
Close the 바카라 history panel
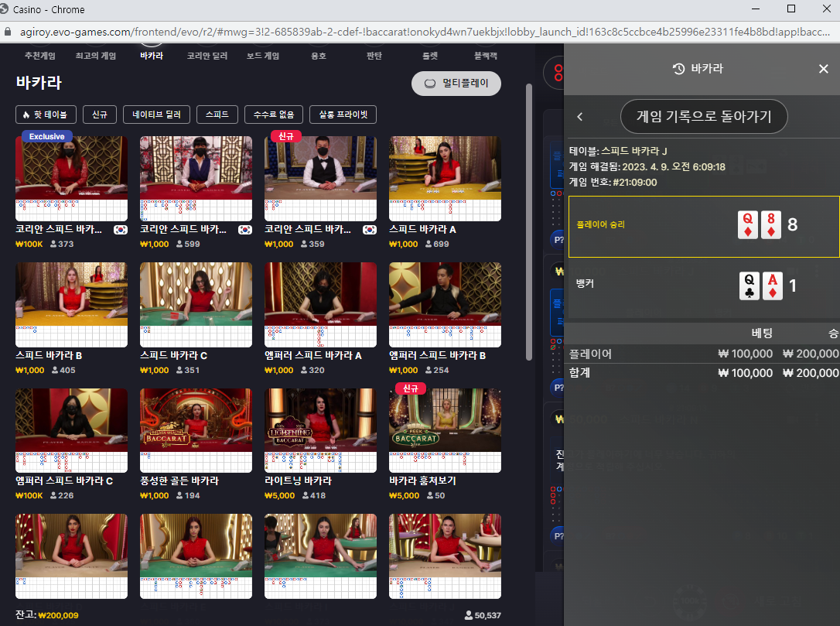(824, 69)
